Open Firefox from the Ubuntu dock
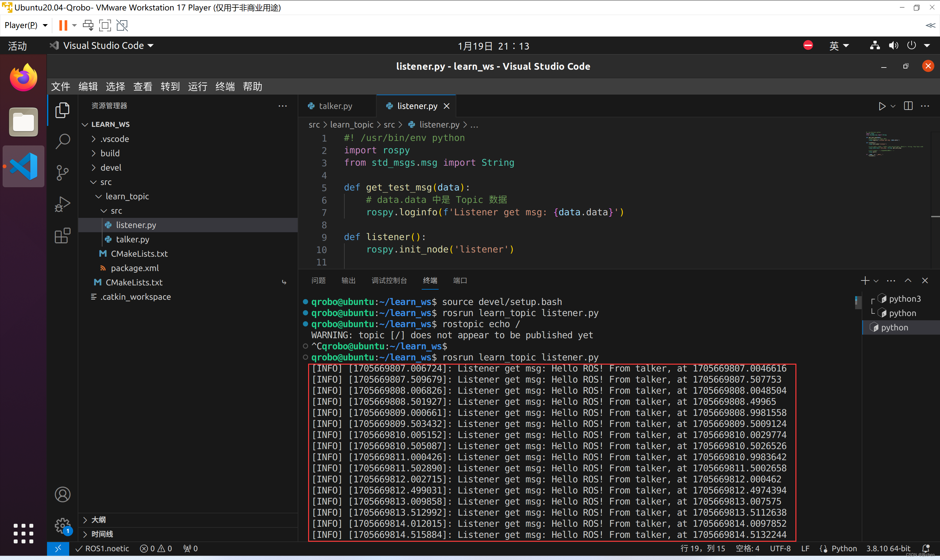 click(23, 78)
